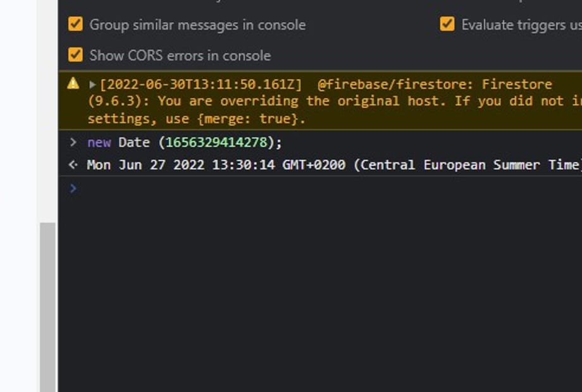Click the input chevron beside new Date
The width and height of the screenshot is (582, 392).
73,142
